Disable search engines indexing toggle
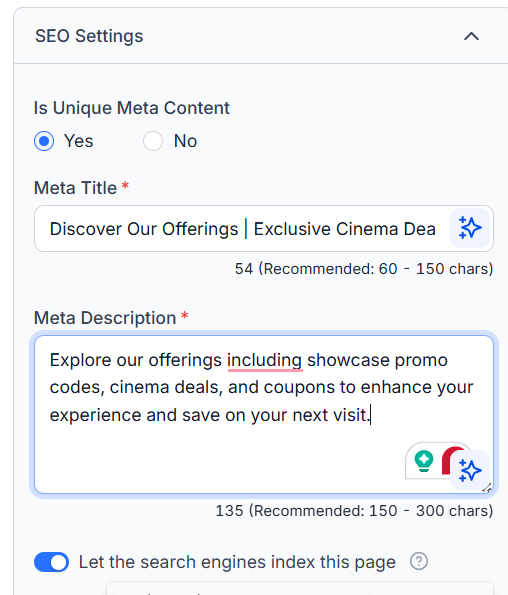This screenshot has height=595, width=508. point(52,562)
